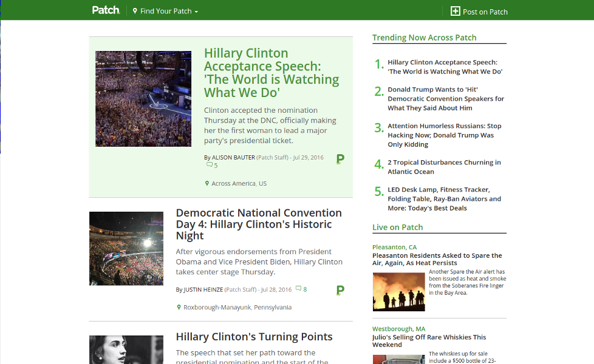Open Hillary Clinton Acceptance Speech headline
The height and width of the screenshot is (364, 594).
click(x=271, y=73)
